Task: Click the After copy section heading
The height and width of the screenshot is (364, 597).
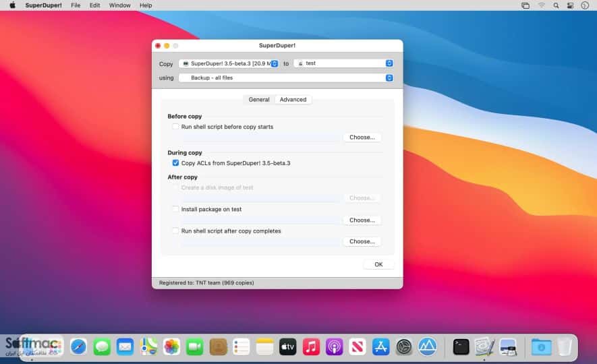Action: point(182,177)
